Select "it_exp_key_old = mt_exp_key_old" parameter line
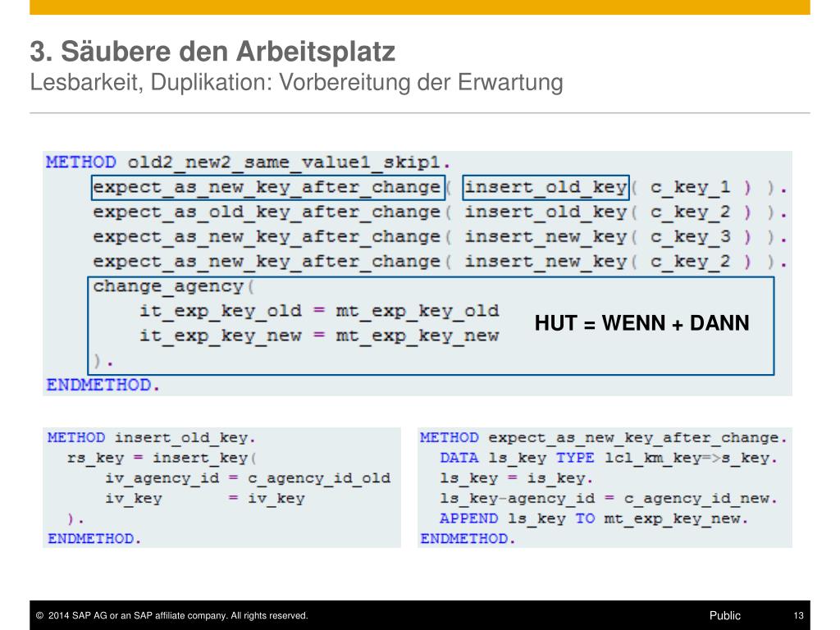This screenshot has height=630, width=840. (x=319, y=311)
